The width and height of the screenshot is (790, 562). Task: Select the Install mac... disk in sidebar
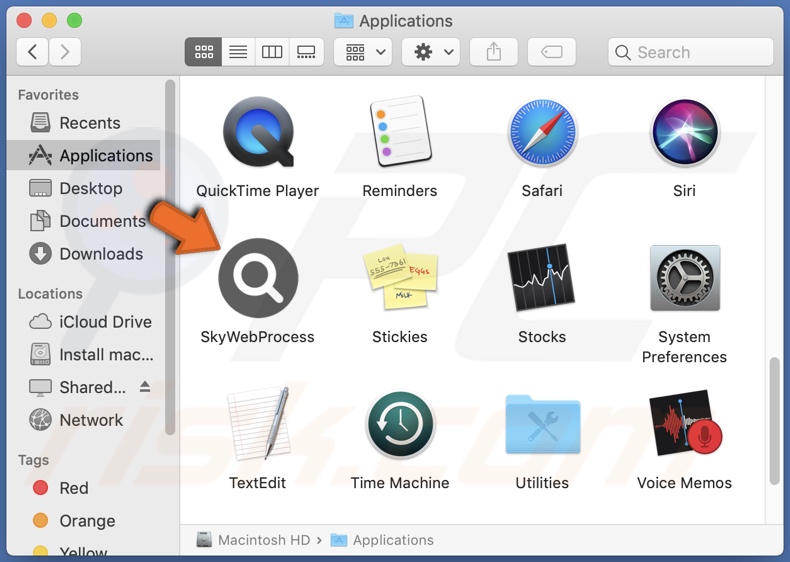(85, 355)
